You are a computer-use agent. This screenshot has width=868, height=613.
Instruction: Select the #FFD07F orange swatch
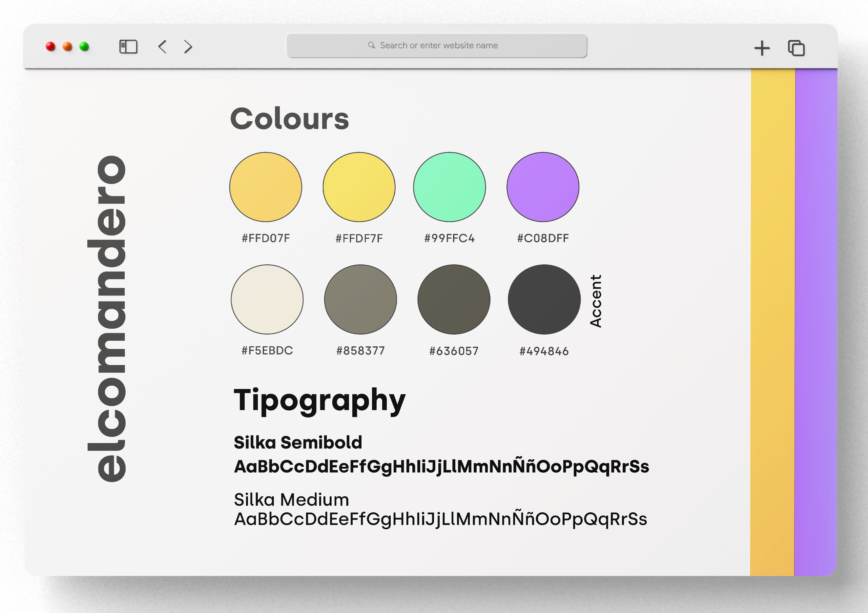pos(265,187)
